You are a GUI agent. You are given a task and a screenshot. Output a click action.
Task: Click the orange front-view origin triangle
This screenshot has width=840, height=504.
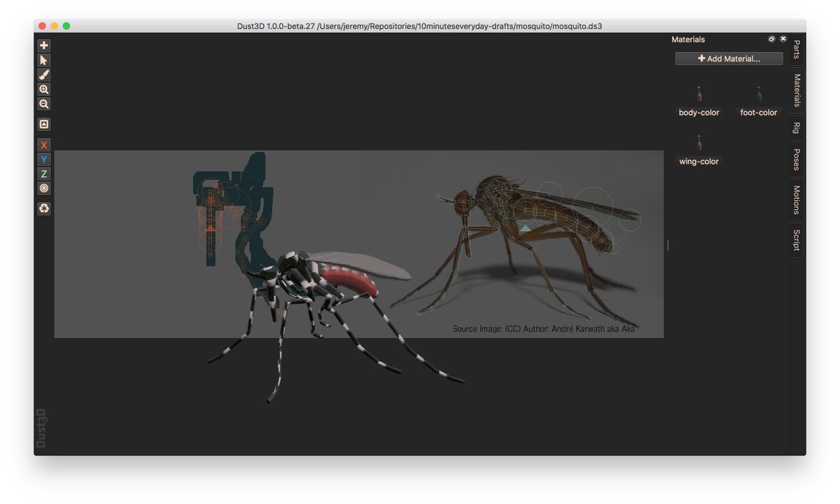(x=211, y=227)
